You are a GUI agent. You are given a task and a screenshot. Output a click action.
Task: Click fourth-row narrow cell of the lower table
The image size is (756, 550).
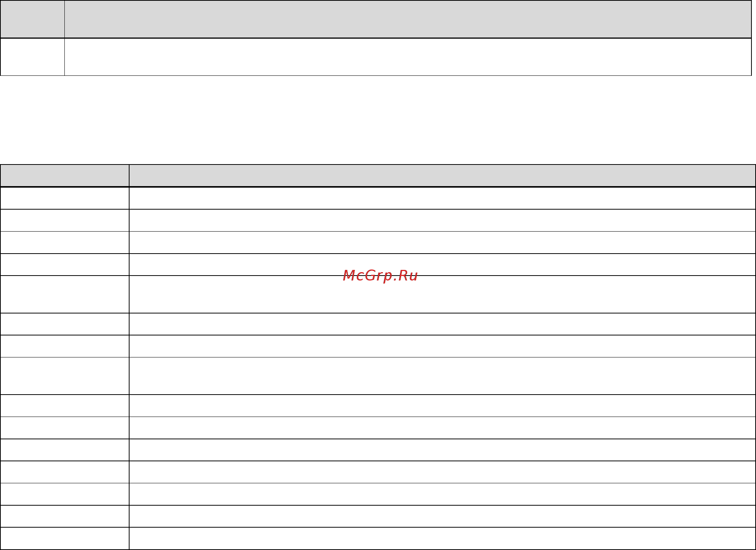pyautogui.click(x=64, y=265)
